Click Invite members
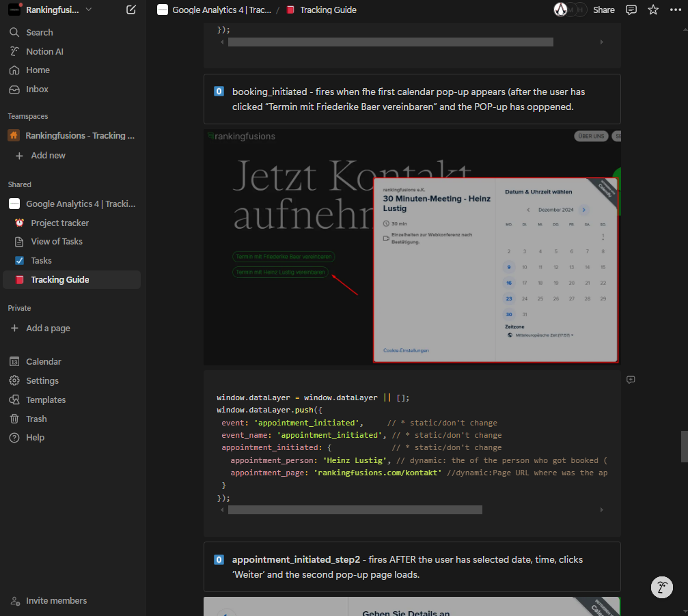 (x=56, y=600)
